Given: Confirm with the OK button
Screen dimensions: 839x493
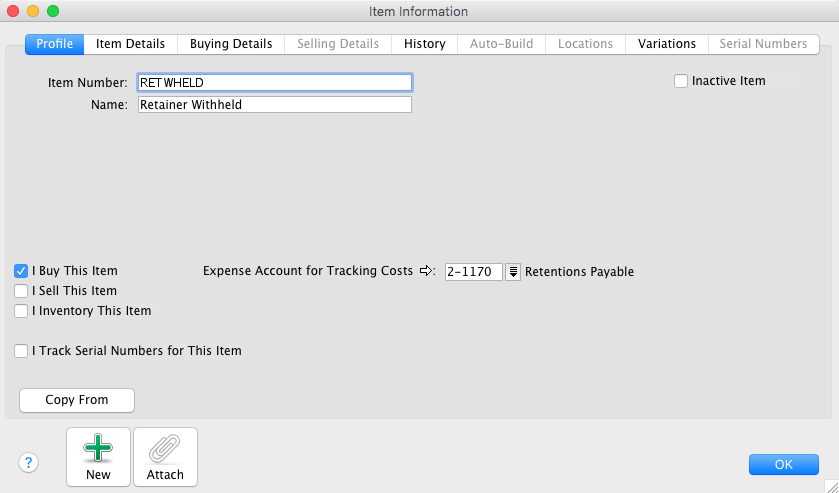Looking at the screenshot, I should tap(783, 464).
